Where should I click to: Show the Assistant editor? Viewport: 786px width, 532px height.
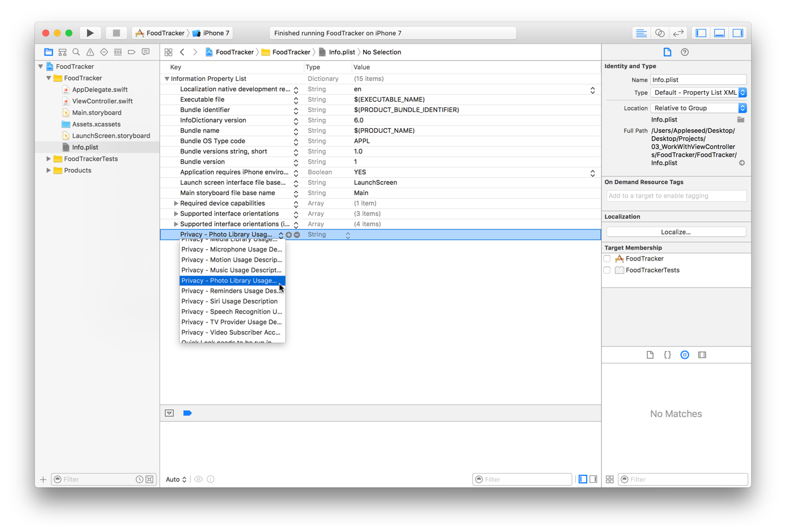click(x=659, y=33)
